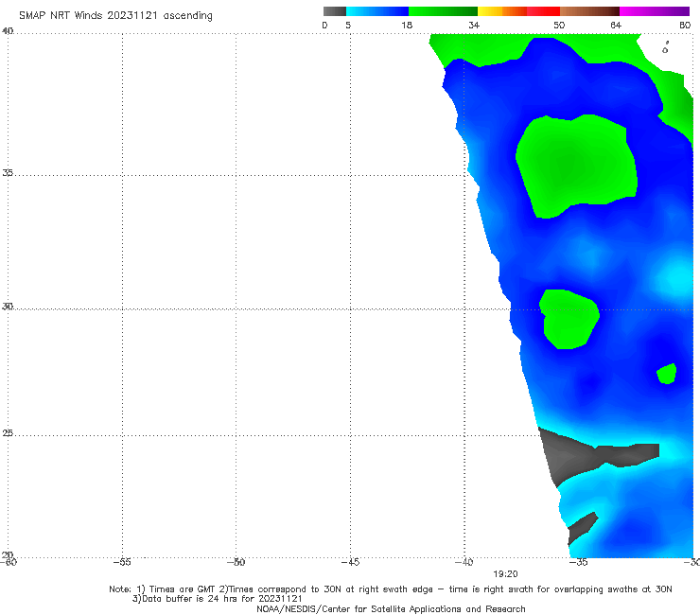Click the brown segment of the color bar
This screenshot has height=615, width=700.
point(589,11)
